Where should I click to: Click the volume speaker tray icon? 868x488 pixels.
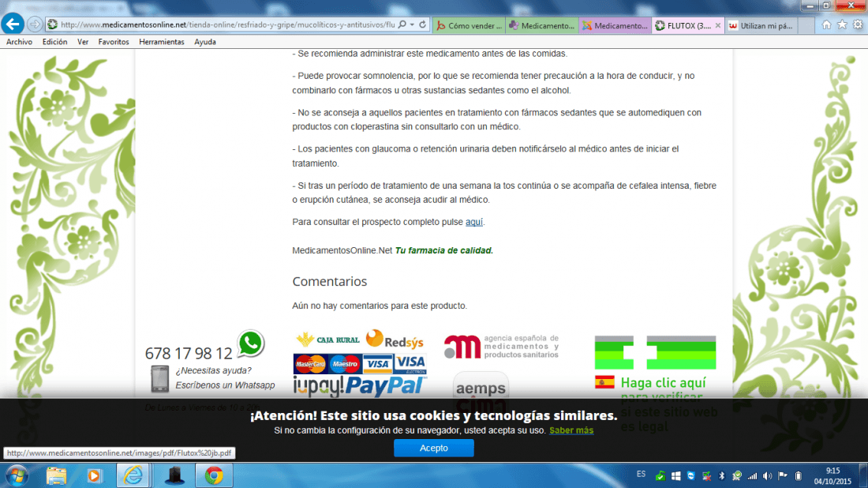pos(767,476)
